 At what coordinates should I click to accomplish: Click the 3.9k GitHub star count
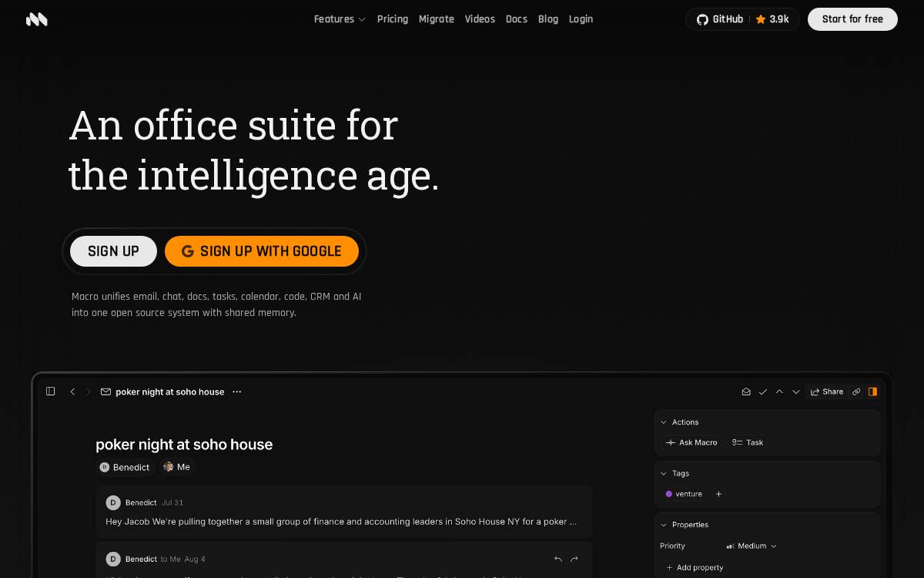coord(772,19)
